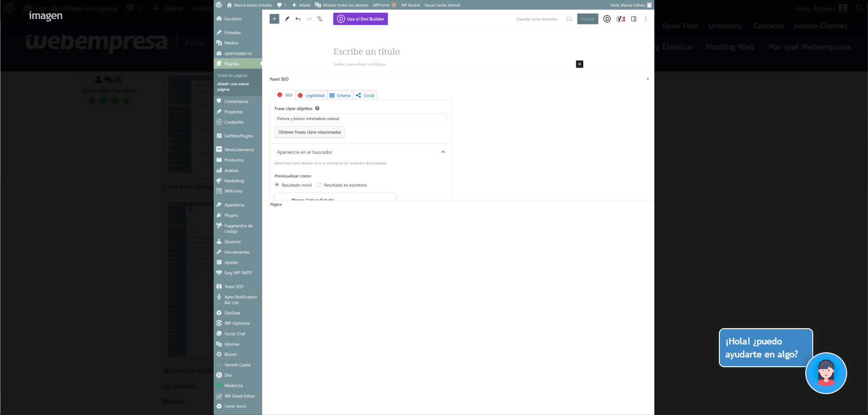The width and height of the screenshot is (868, 415).
Task: Click the Undo arrow in the editor toolbar
Action: coord(298,19)
